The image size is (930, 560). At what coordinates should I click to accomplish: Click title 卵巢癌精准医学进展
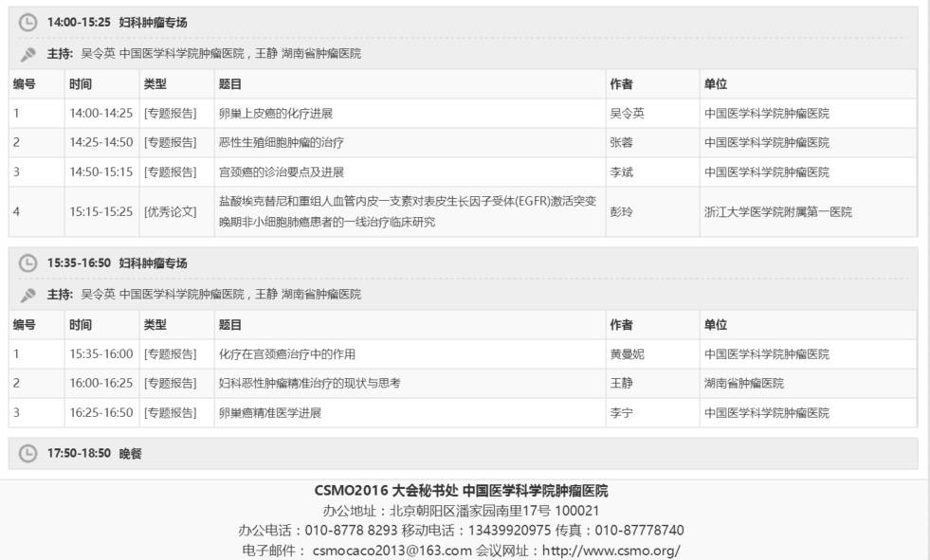(x=270, y=413)
